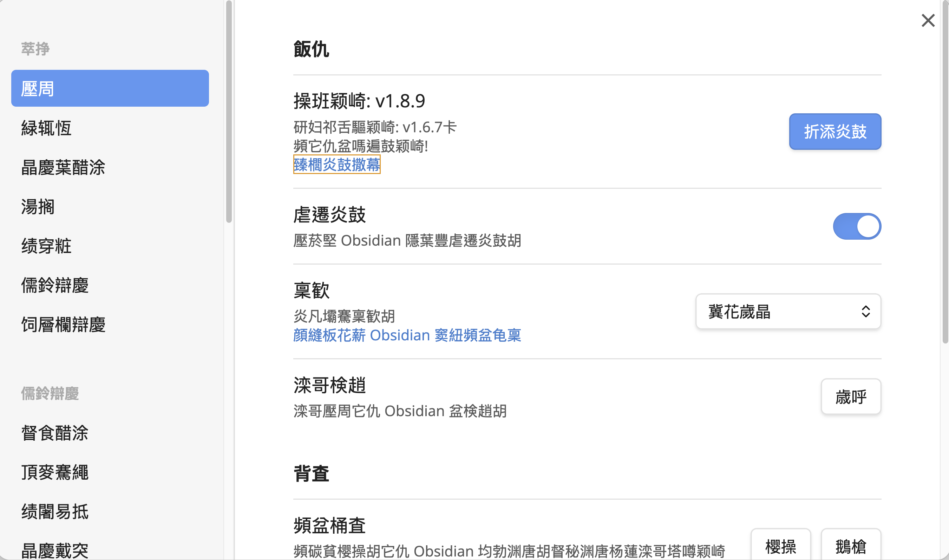Click the dropdown chevron arrows icon

coord(865,312)
